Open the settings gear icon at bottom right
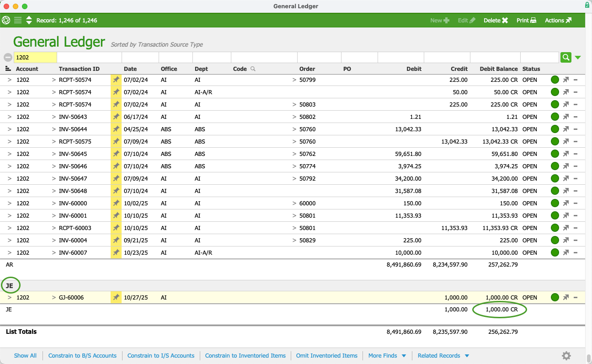The width and height of the screenshot is (592, 364). (566, 356)
